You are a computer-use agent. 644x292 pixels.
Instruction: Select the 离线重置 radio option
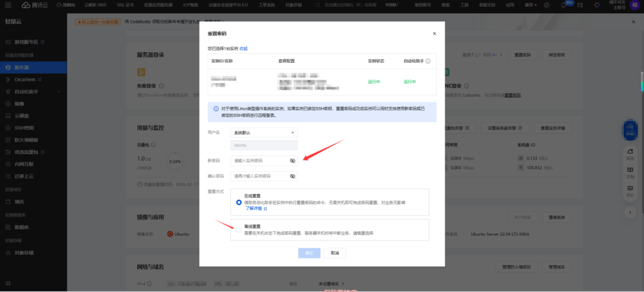point(238,230)
